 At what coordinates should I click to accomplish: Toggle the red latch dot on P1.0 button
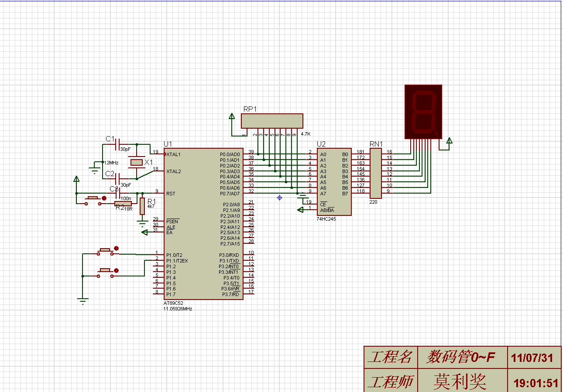point(116,249)
